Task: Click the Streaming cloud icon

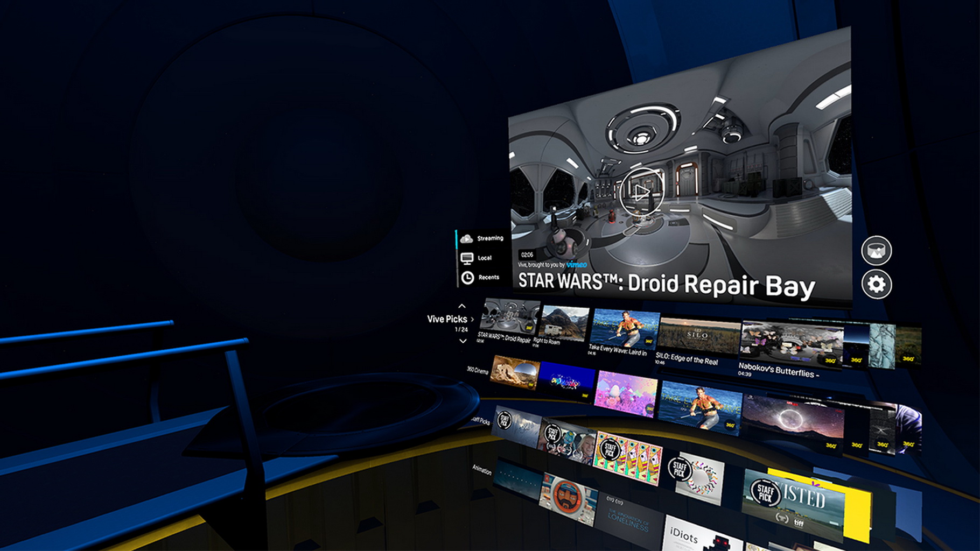Action: 466,238
